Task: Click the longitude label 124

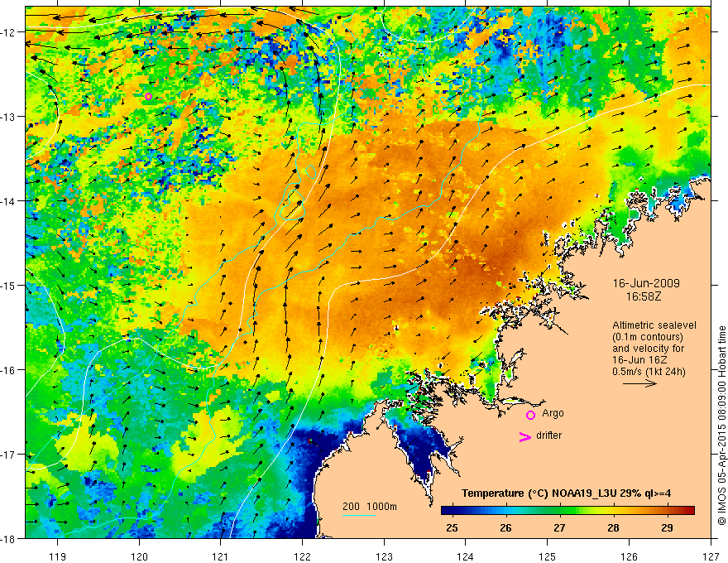Action: pyautogui.click(x=466, y=556)
